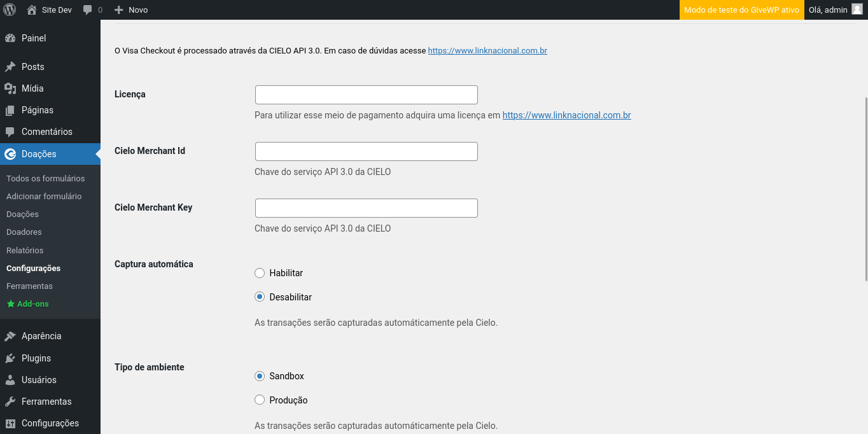Image resolution: width=868 pixels, height=434 pixels.
Task: Open the Plugins sidebar icon
Action: pyautogui.click(x=11, y=358)
